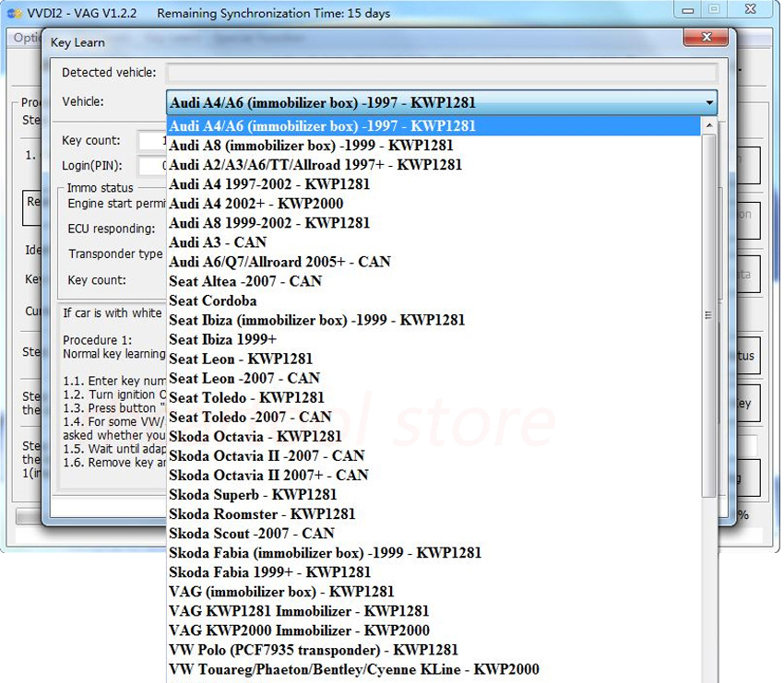Viewport: 784px width, 683px height.
Task: Pick Skoda Octavia - KWP1281
Action: coord(434,437)
